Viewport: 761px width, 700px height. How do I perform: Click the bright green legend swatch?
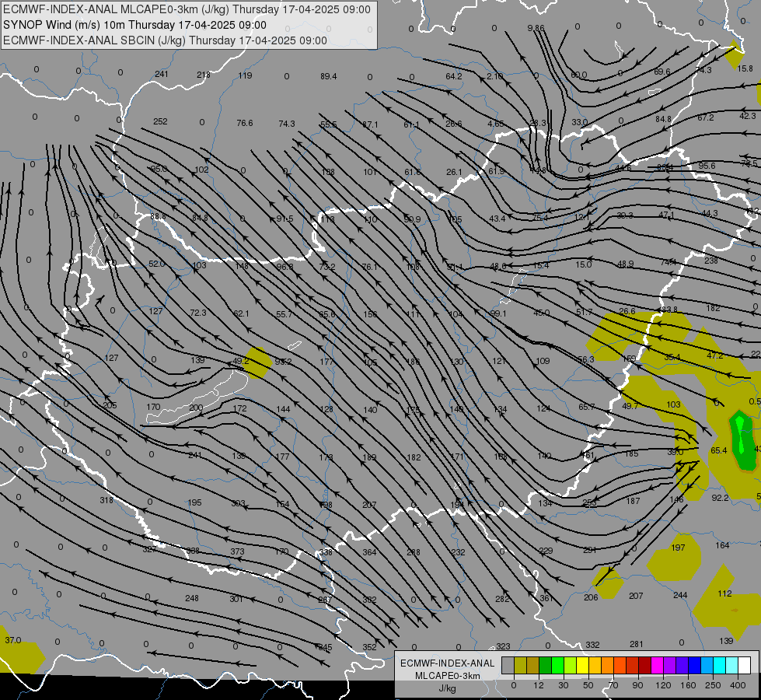[x=557, y=665]
